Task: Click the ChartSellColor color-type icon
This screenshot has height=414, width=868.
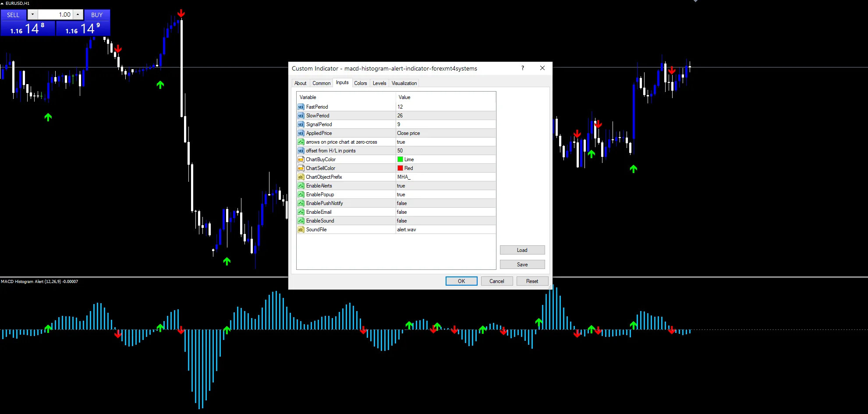Action: tap(301, 168)
